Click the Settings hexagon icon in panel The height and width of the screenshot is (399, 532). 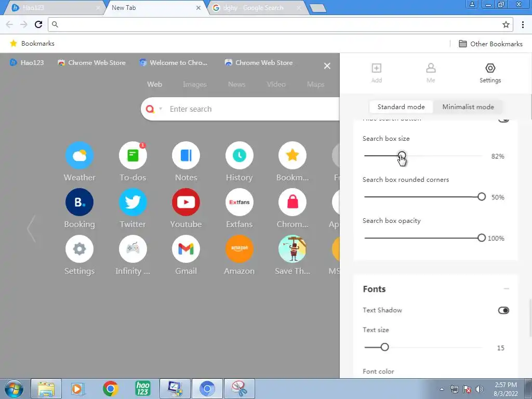[x=490, y=68]
